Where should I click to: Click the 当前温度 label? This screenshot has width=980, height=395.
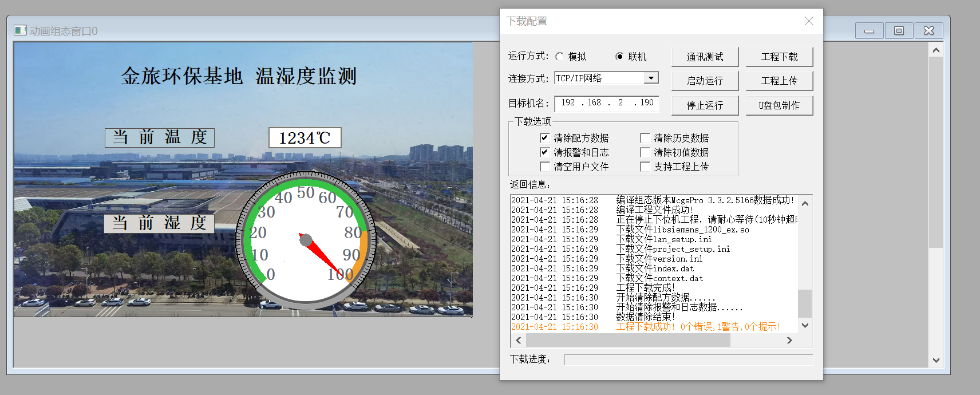point(160,137)
